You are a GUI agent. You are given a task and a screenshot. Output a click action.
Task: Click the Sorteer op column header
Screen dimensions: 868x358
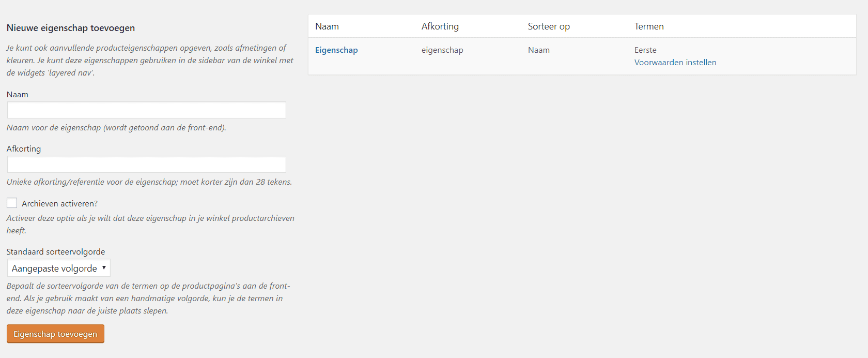tap(549, 26)
